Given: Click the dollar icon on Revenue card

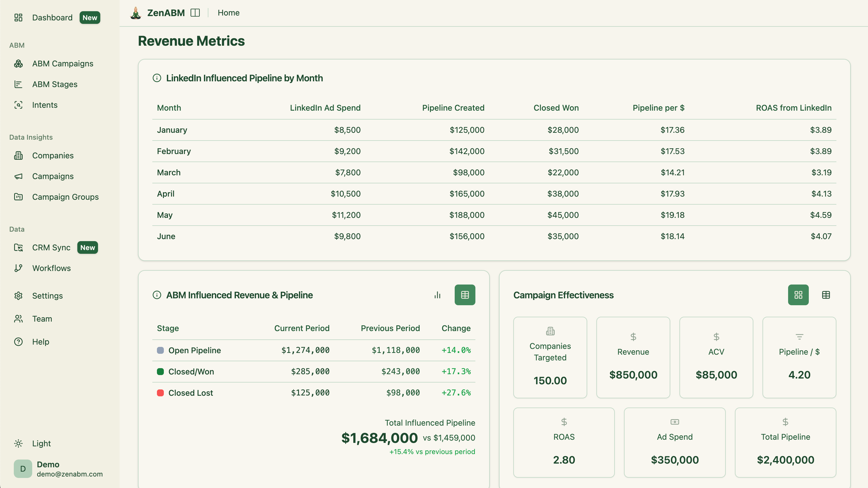Looking at the screenshot, I should coord(633,337).
